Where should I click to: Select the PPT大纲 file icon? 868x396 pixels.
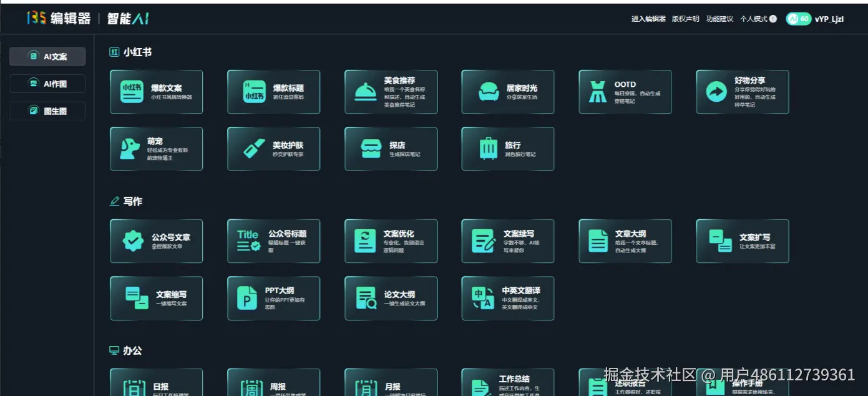(247, 299)
